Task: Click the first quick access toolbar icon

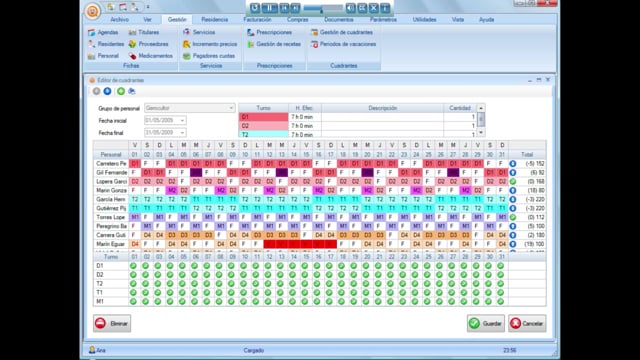Action: (111, 7)
